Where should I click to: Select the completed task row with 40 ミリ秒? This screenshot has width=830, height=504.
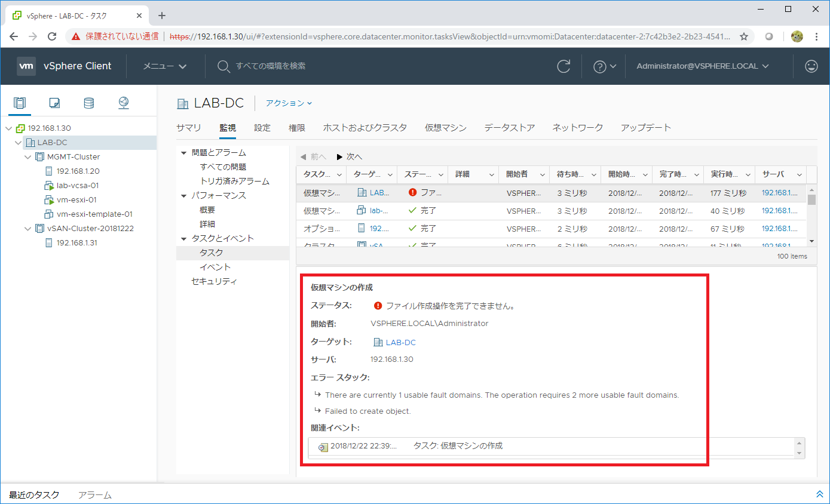pos(552,211)
